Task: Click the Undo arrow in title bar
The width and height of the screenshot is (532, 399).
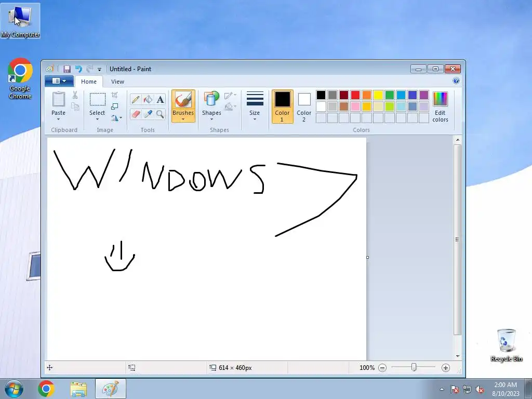Action: click(78, 69)
